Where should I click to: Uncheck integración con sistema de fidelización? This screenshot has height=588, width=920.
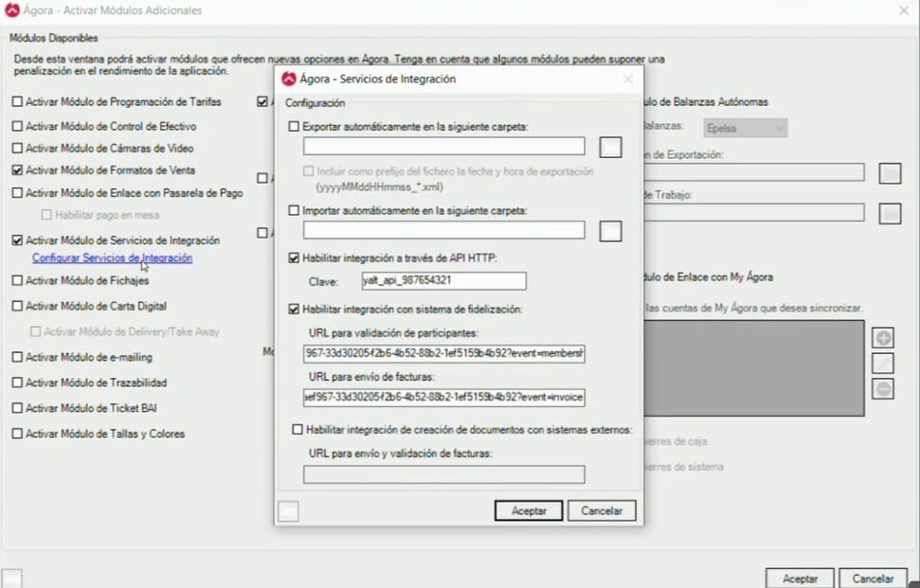tap(294, 309)
